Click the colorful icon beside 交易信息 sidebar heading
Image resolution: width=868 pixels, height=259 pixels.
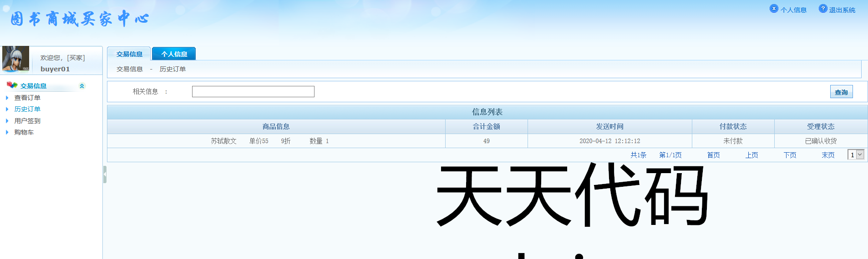point(12,85)
